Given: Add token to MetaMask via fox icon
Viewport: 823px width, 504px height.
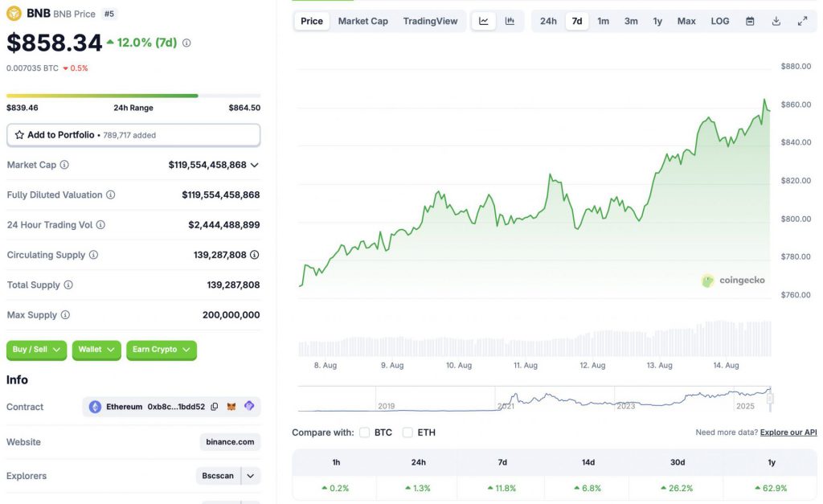Looking at the screenshot, I should click(x=231, y=407).
